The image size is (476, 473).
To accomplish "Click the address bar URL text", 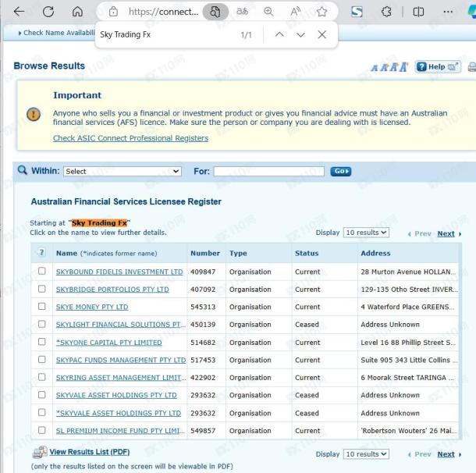I will (163, 12).
